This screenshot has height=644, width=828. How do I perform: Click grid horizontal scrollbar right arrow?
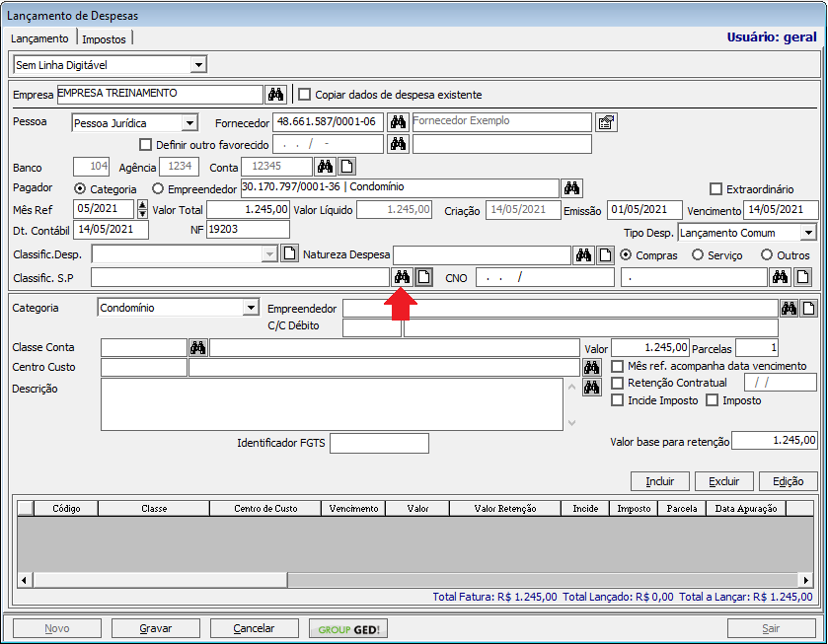[806, 580]
